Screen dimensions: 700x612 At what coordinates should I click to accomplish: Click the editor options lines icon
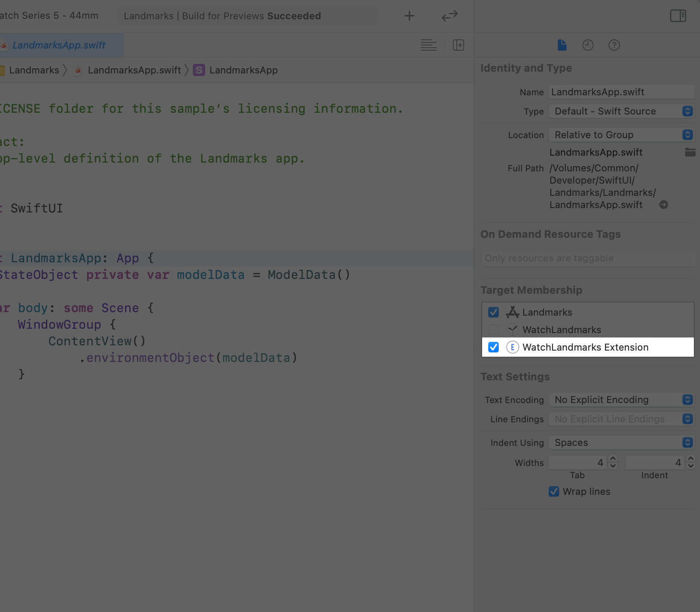pyautogui.click(x=428, y=45)
